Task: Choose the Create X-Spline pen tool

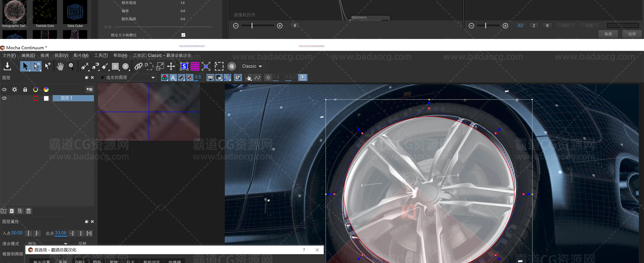Action: (84, 67)
